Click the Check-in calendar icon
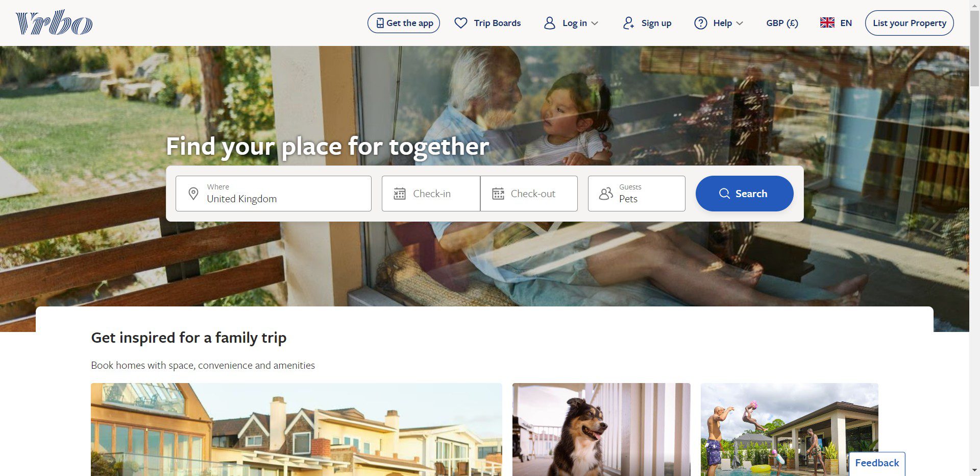Screen dimensions: 980x476 pyautogui.click(x=400, y=194)
